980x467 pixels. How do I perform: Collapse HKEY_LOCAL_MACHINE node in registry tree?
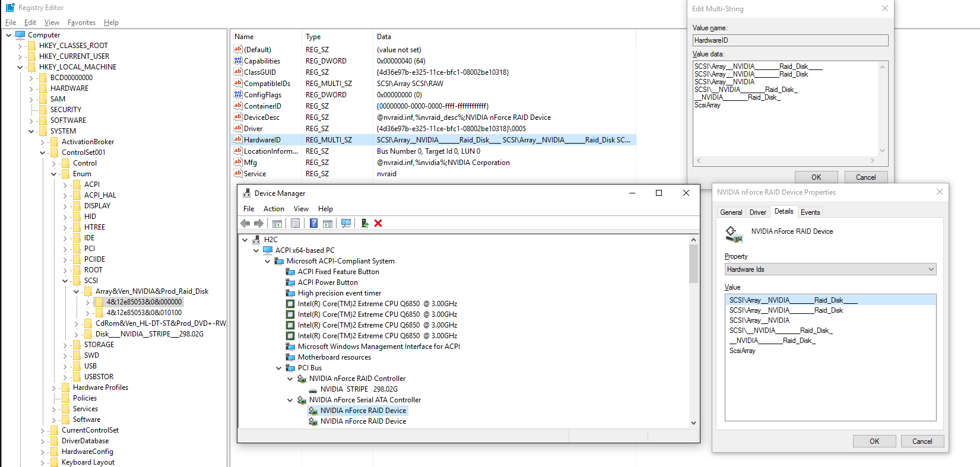click(20, 67)
